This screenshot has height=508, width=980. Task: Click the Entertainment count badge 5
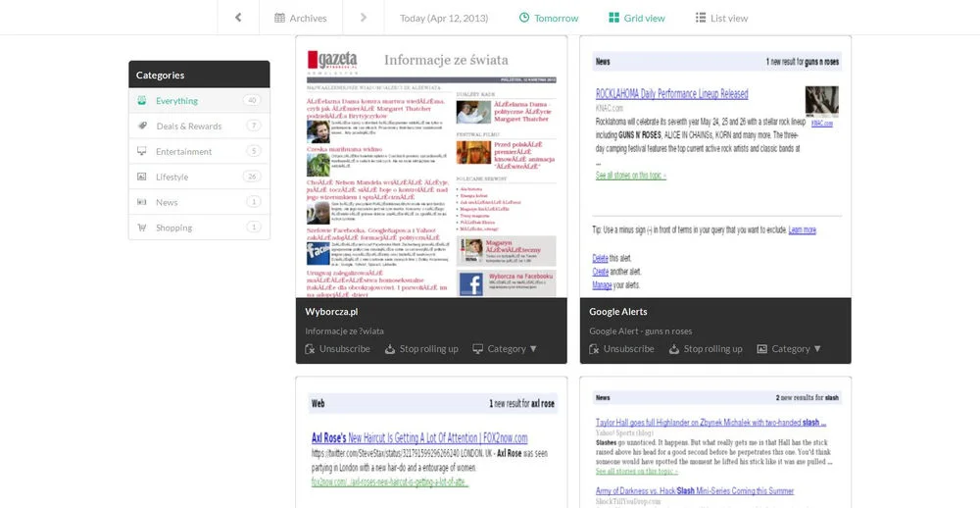click(x=253, y=151)
